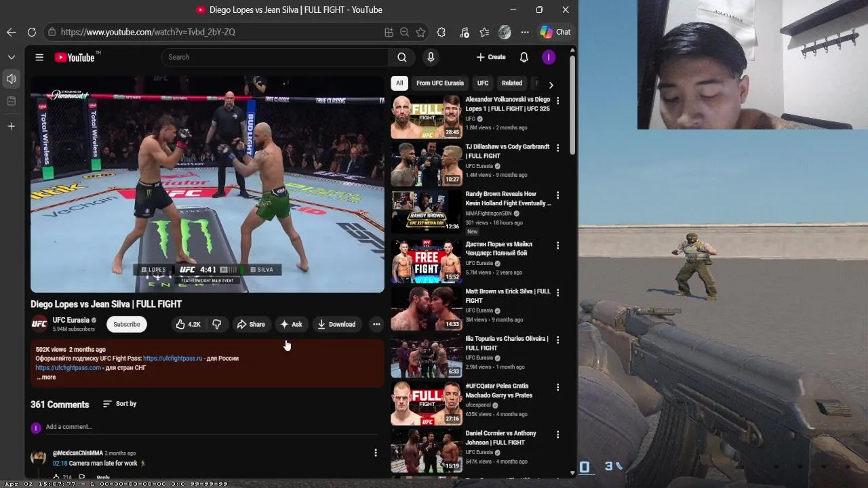Expand the vertical tabs chevron in sidebar

12,57
